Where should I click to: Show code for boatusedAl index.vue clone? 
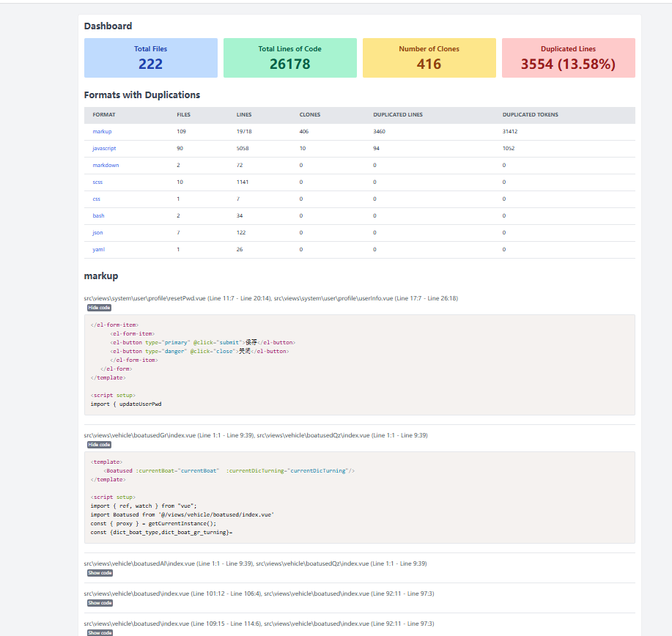point(100,573)
